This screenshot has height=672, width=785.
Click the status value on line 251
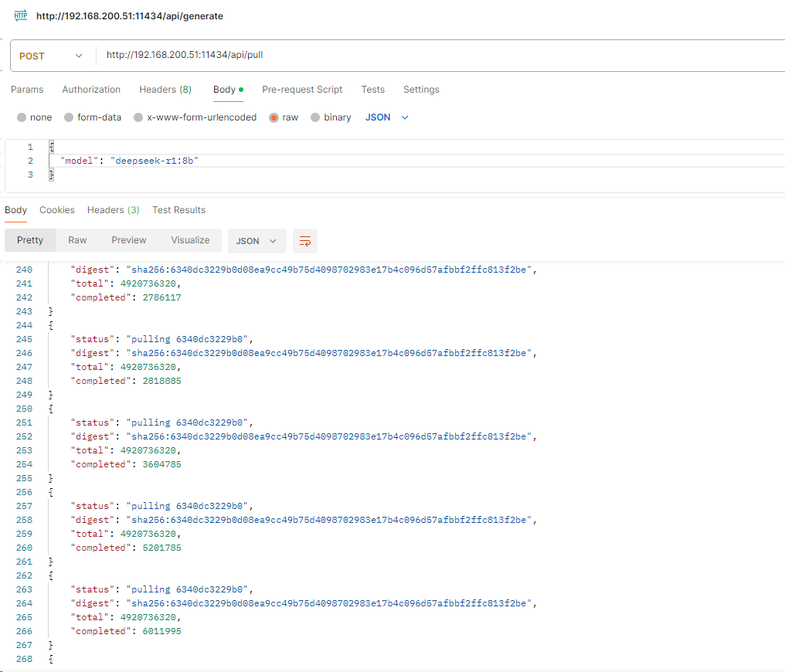pos(187,423)
